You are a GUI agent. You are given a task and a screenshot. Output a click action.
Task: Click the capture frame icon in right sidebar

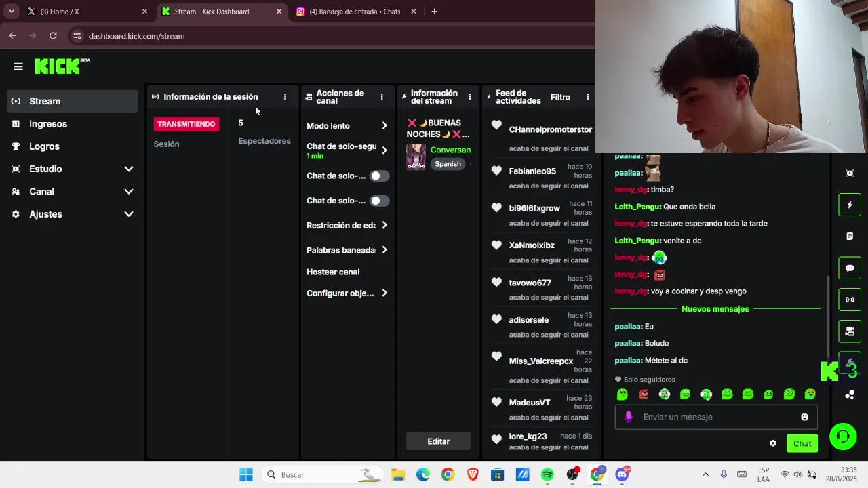[850, 174]
